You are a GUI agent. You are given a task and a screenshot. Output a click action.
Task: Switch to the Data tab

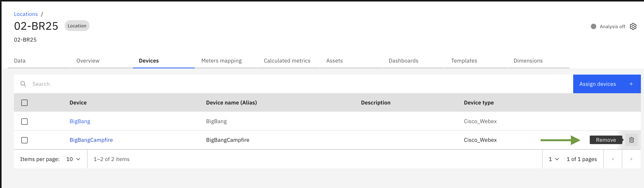tap(39, 61)
